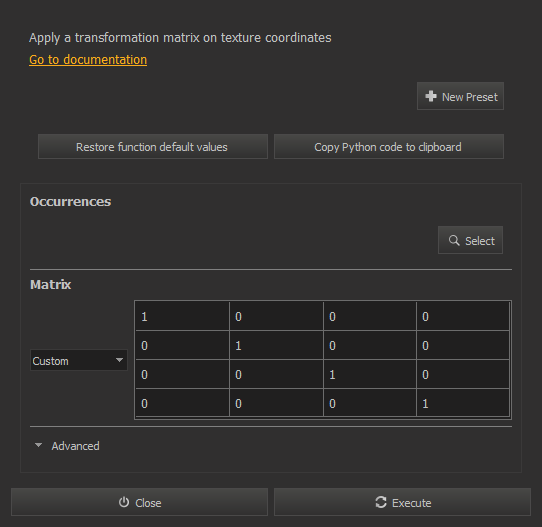Click the refresh icon on Execute button
Screen dimensions: 542x527
tap(381, 502)
